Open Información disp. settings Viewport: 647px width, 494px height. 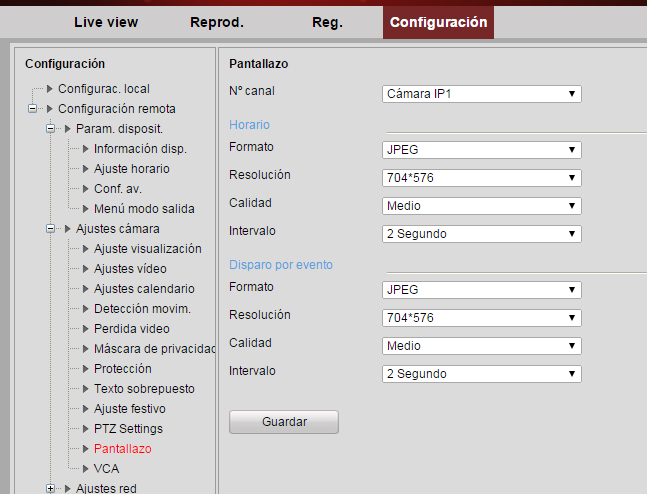click(x=140, y=149)
